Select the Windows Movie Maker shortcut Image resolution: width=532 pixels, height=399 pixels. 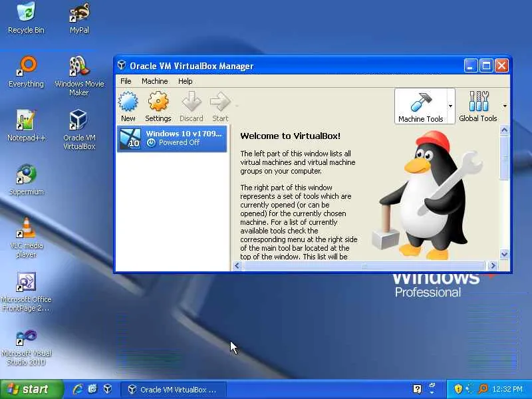(79, 76)
